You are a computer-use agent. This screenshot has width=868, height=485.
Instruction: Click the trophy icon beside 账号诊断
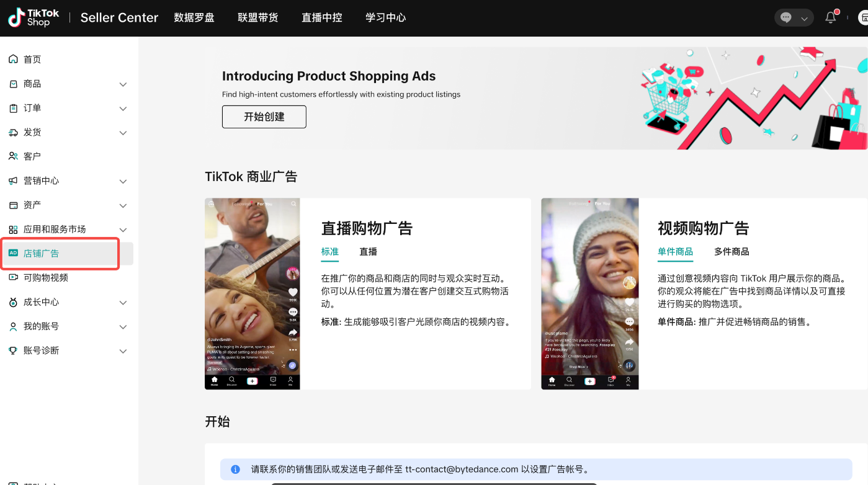click(x=13, y=350)
